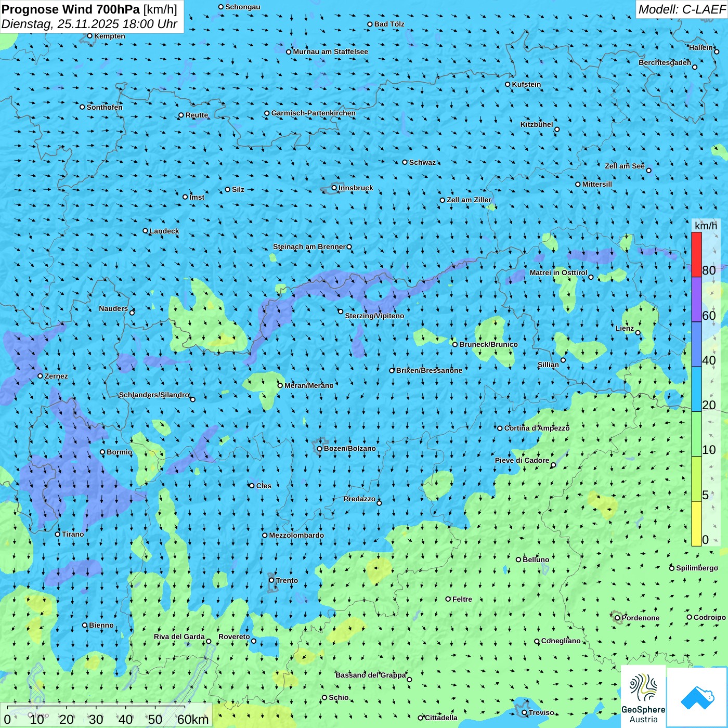The width and height of the screenshot is (728, 728).
Task: Click the Steinach am Brenner label
Action: tap(309, 246)
